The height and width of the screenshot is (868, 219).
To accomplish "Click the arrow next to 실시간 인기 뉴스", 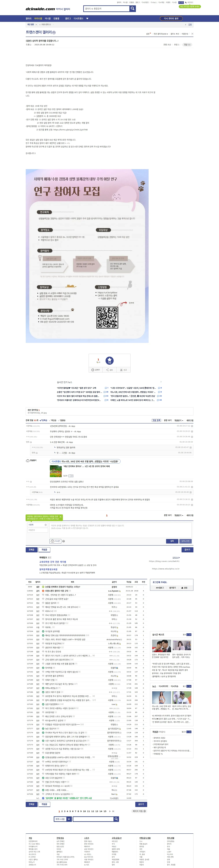I will point(161,382).
